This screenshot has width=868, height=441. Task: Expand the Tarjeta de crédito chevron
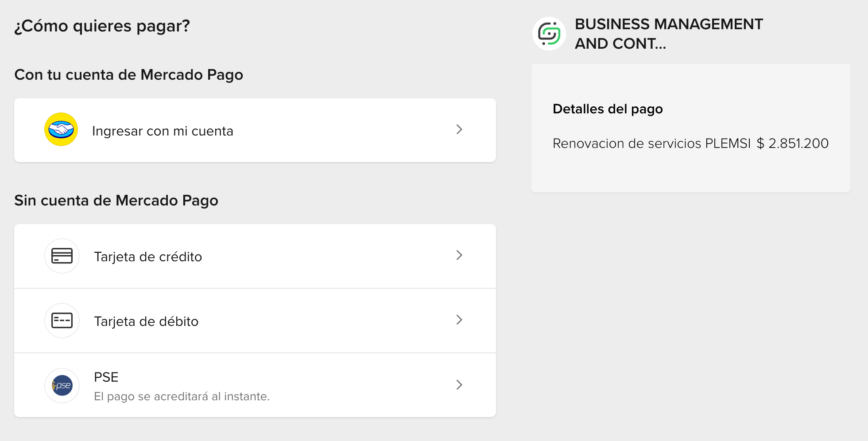pyautogui.click(x=459, y=255)
